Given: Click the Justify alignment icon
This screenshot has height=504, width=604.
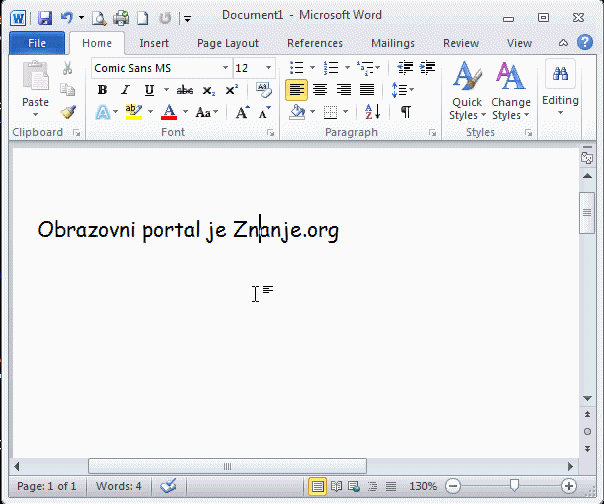Looking at the screenshot, I should (367, 90).
